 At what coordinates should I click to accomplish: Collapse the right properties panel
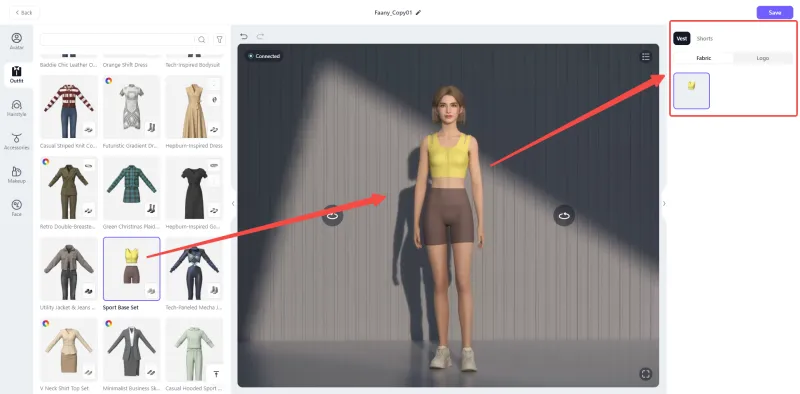coord(664,204)
